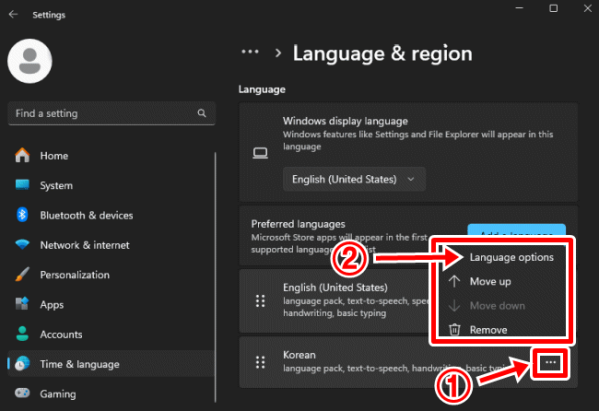Click the System monitor icon
This screenshot has width=599, height=411.
pyautogui.click(x=22, y=185)
